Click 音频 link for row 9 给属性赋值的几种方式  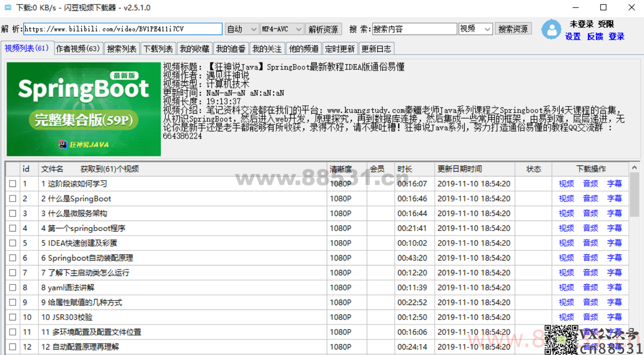click(591, 302)
